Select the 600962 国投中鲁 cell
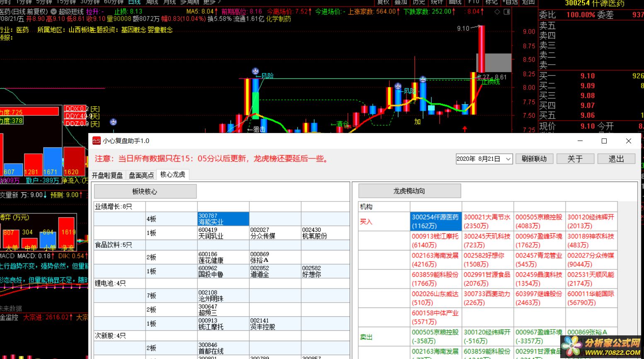 (224, 271)
